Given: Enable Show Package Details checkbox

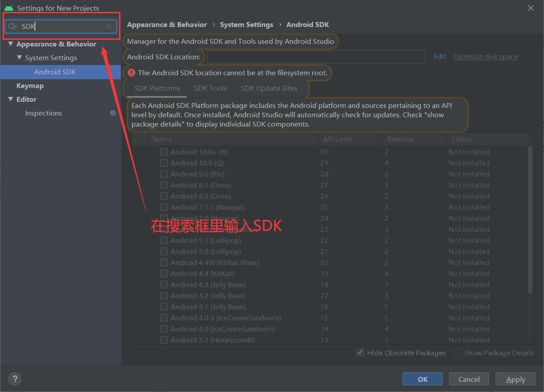Looking at the screenshot, I should [x=457, y=353].
